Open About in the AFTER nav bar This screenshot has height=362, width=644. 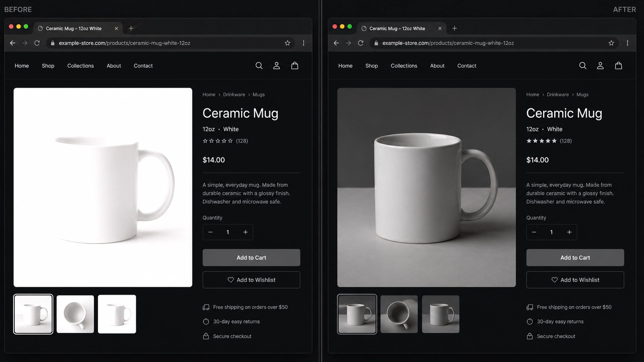coord(437,66)
